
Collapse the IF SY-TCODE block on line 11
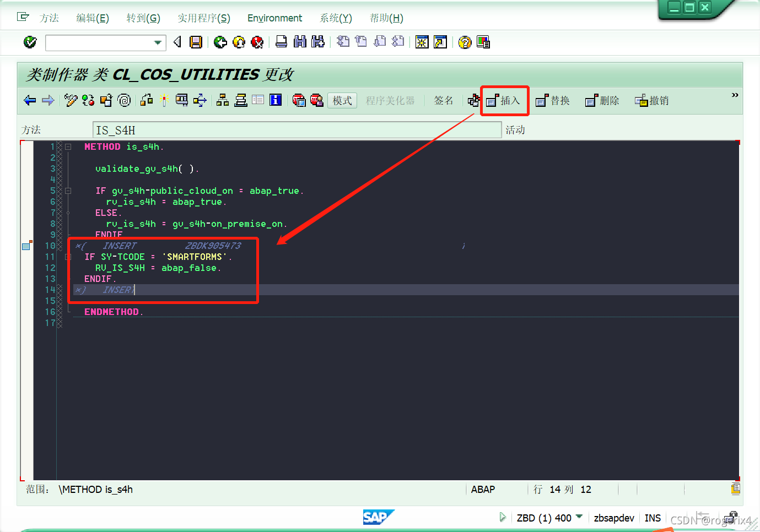point(68,257)
